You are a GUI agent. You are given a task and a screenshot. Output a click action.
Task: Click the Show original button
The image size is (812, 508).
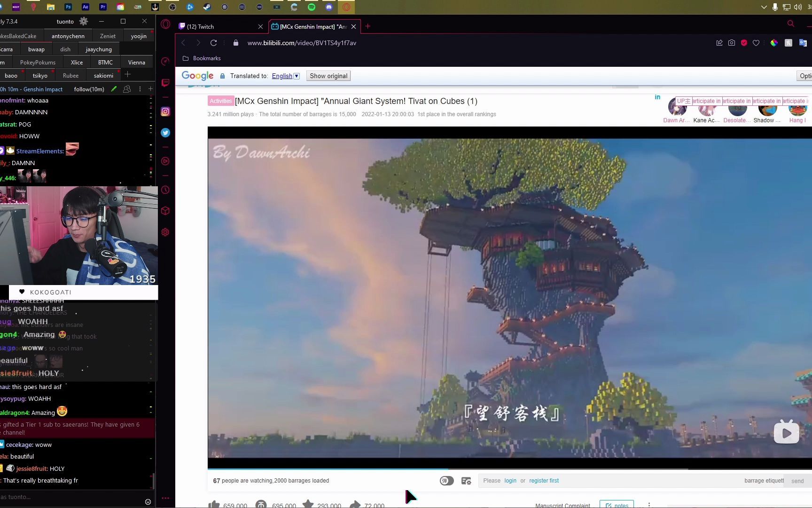pos(328,76)
